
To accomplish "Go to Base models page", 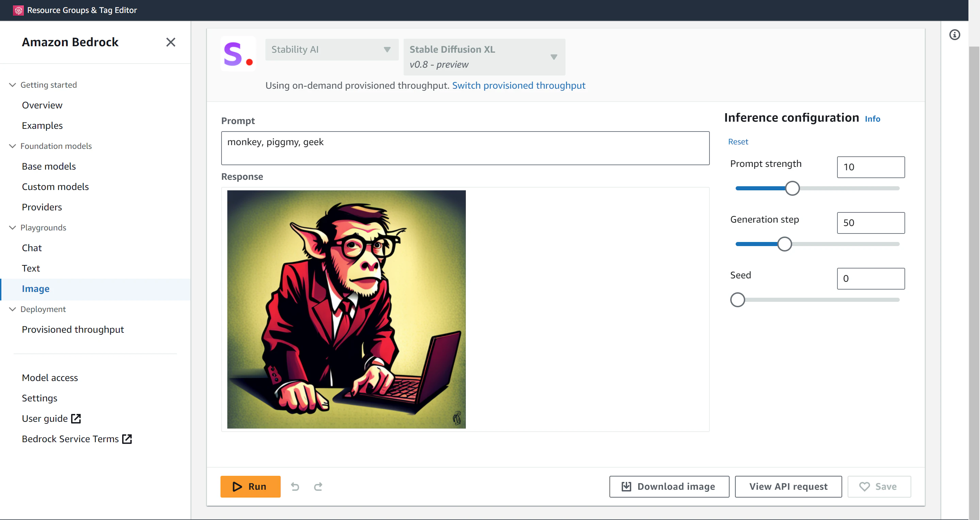I will tap(49, 167).
